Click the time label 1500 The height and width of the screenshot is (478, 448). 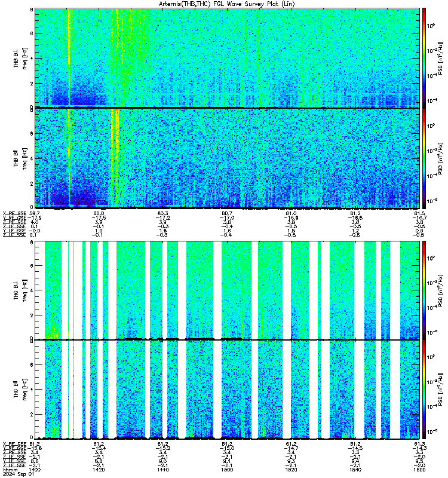[227, 470]
